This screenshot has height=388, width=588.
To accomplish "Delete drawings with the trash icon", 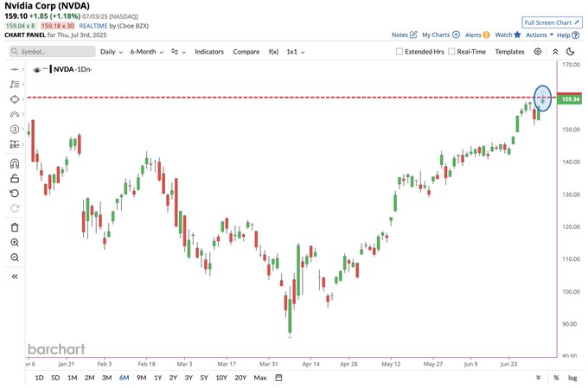I will coord(15,227).
